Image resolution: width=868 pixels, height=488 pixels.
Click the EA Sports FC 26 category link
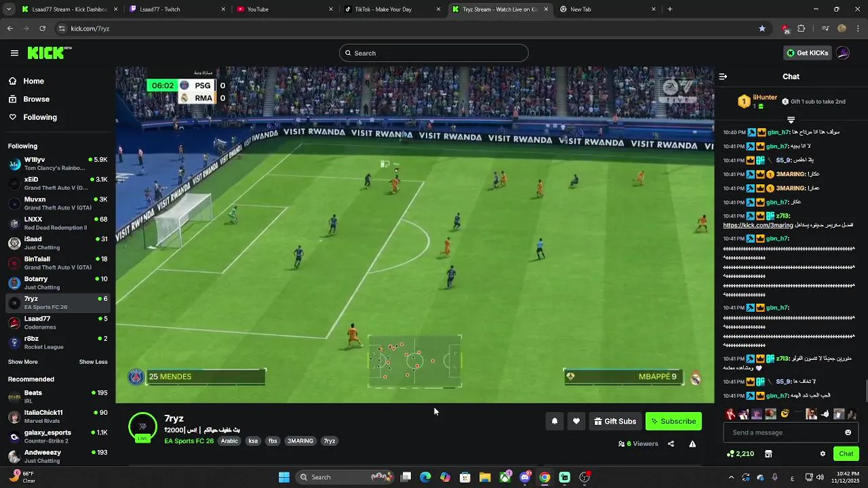click(x=189, y=441)
